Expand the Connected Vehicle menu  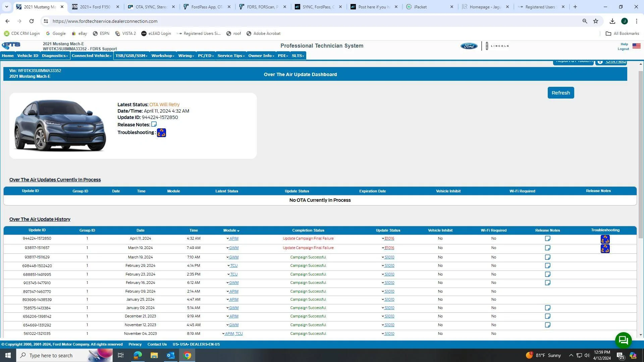click(92, 56)
